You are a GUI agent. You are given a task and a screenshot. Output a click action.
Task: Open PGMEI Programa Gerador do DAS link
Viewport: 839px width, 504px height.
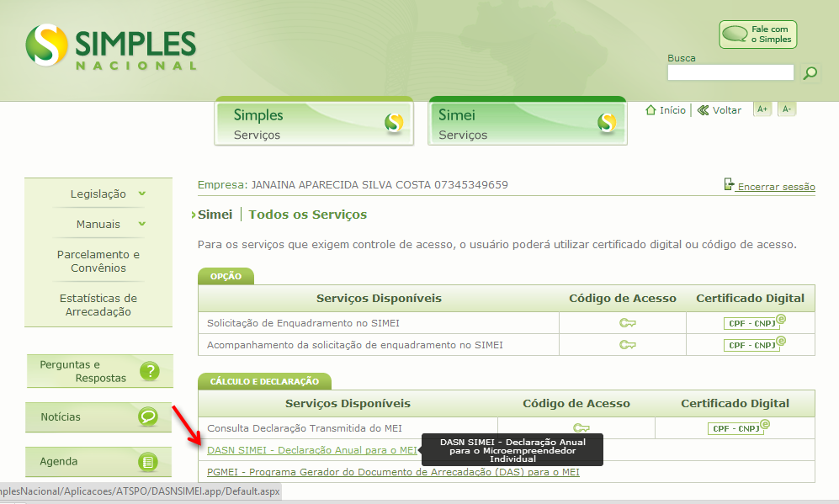click(393, 472)
